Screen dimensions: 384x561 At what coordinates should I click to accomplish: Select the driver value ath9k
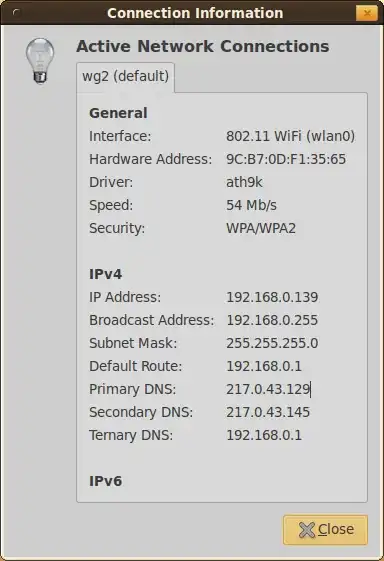[x=244, y=182]
